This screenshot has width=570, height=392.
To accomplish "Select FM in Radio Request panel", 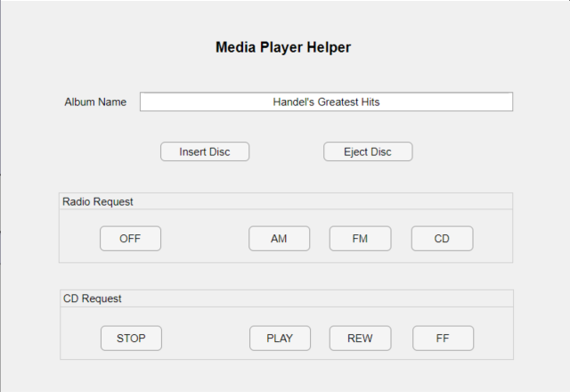I will click(360, 239).
